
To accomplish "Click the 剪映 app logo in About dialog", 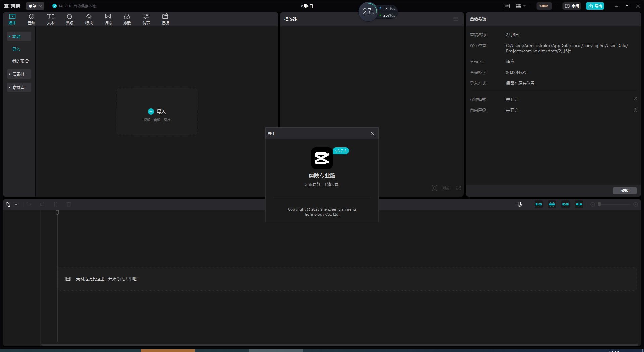I will click(322, 158).
